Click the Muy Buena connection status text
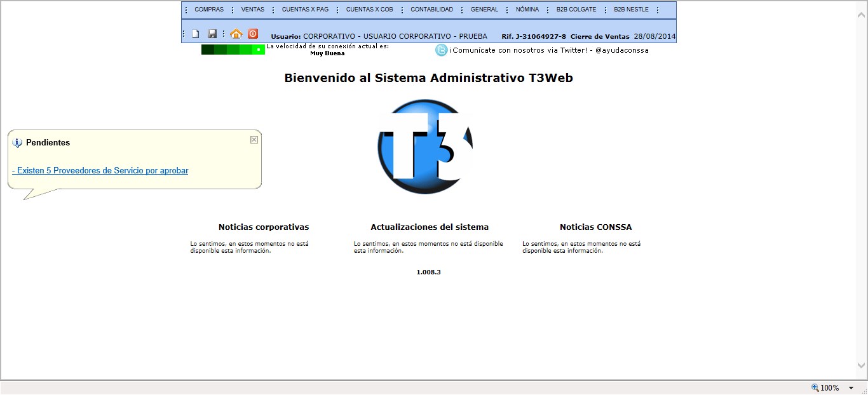 pos(327,53)
